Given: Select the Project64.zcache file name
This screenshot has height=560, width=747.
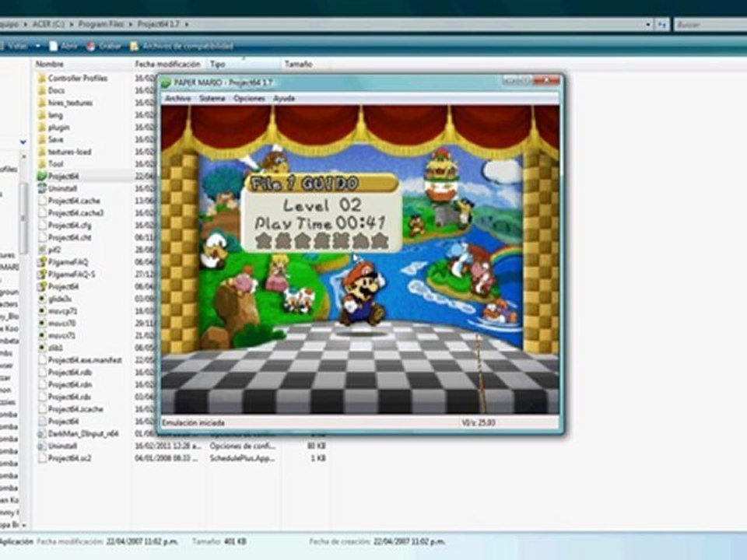Looking at the screenshot, I should point(75,409).
